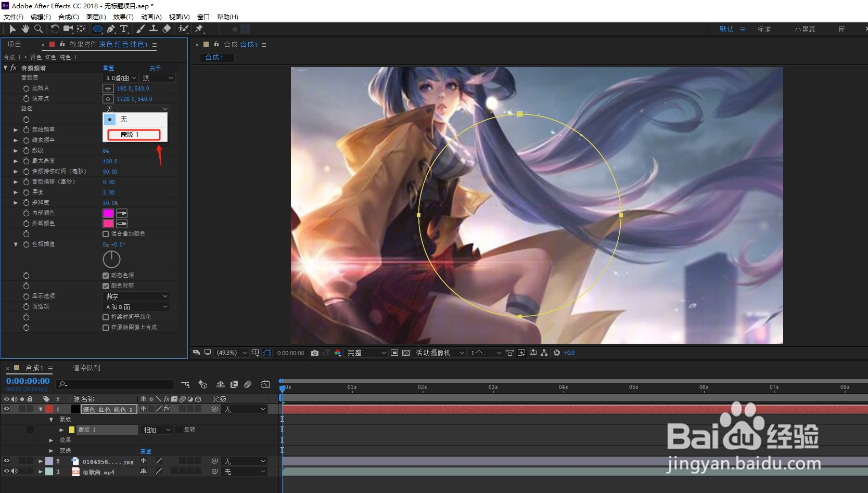Open the display options dropdown
The height and width of the screenshot is (493, 868).
136,296
